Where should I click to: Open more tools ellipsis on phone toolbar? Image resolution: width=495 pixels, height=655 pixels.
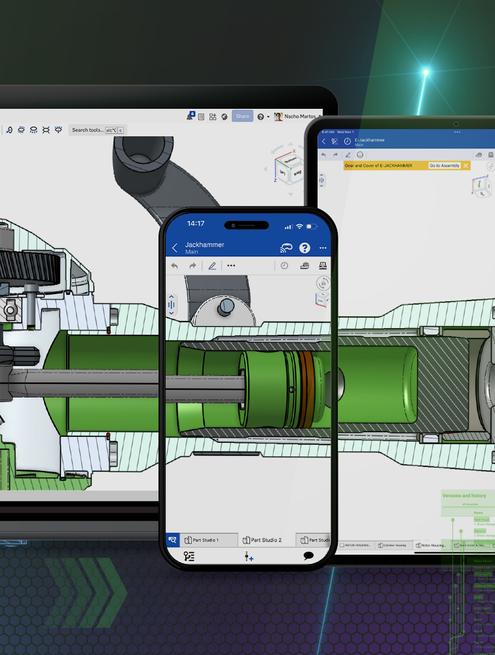[x=231, y=266]
